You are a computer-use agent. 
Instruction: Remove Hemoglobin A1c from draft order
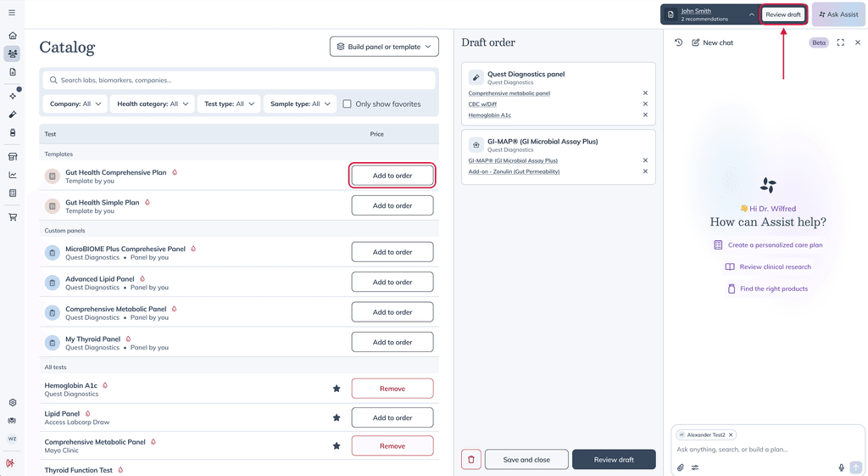tap(645, 115)
